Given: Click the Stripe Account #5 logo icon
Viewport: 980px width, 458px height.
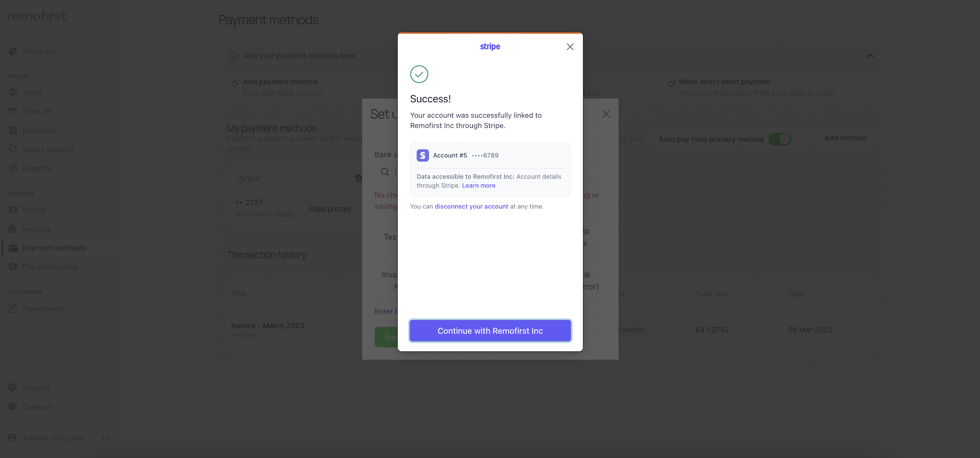Looking at the screenshot, I should coord(422,155).
